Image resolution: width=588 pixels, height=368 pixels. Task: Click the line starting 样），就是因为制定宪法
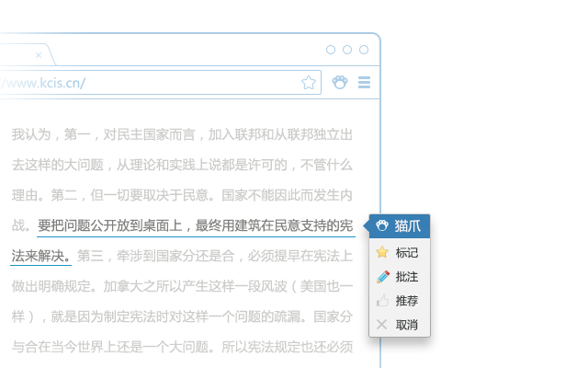click(x=182, y=316)
